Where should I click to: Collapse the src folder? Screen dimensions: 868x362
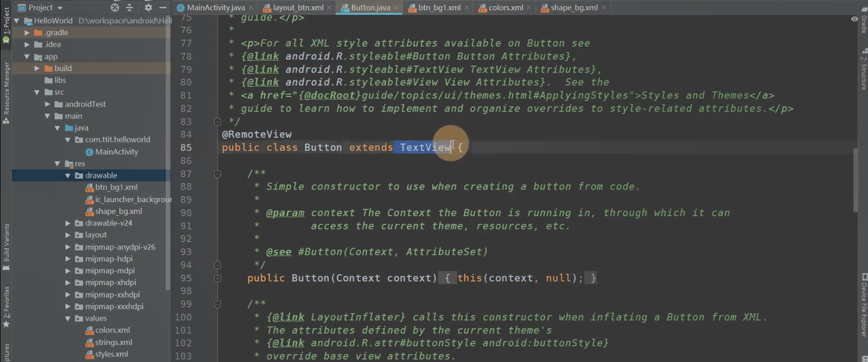37,92
